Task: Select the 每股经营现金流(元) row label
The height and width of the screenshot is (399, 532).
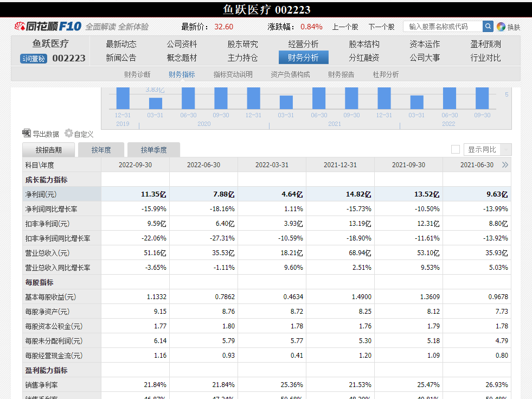Action: click(x=54, y=356)
